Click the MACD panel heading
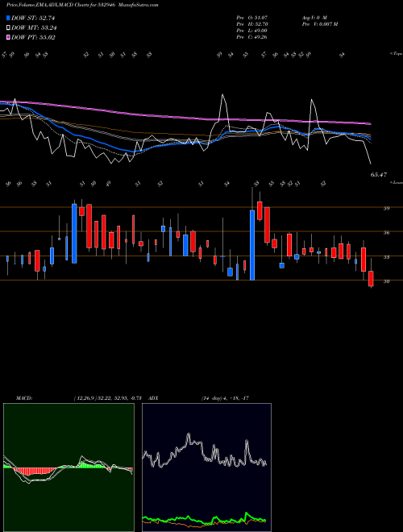 (x=23, y=398)
